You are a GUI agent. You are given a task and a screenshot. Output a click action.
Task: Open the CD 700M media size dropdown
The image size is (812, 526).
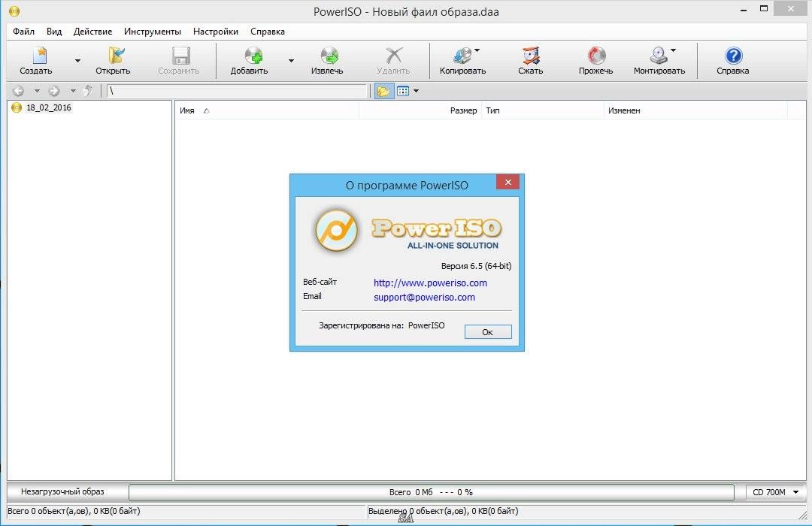point(776,492)
